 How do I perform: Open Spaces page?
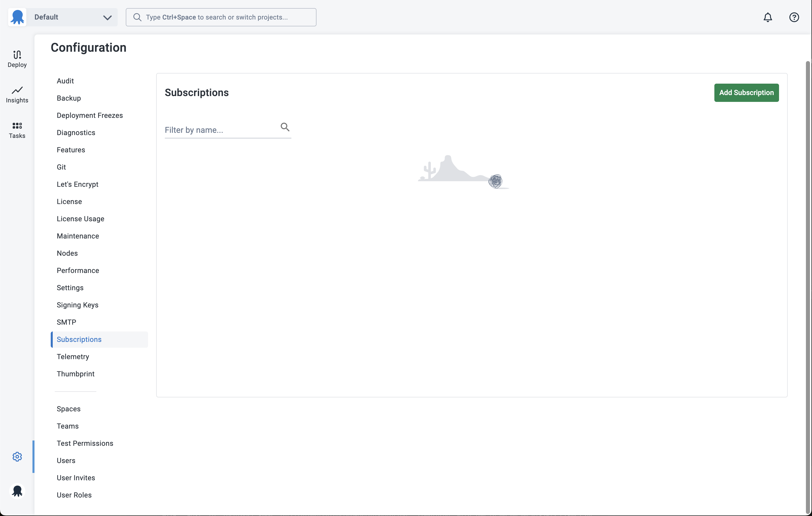68,409
